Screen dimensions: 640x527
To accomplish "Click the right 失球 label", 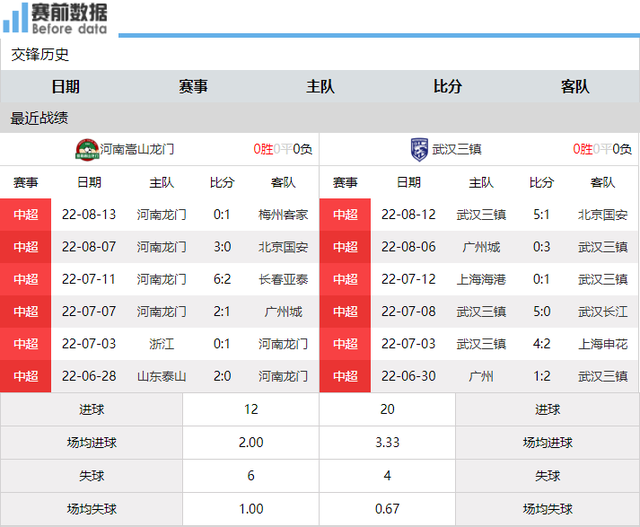I will (x=548, y=476).
